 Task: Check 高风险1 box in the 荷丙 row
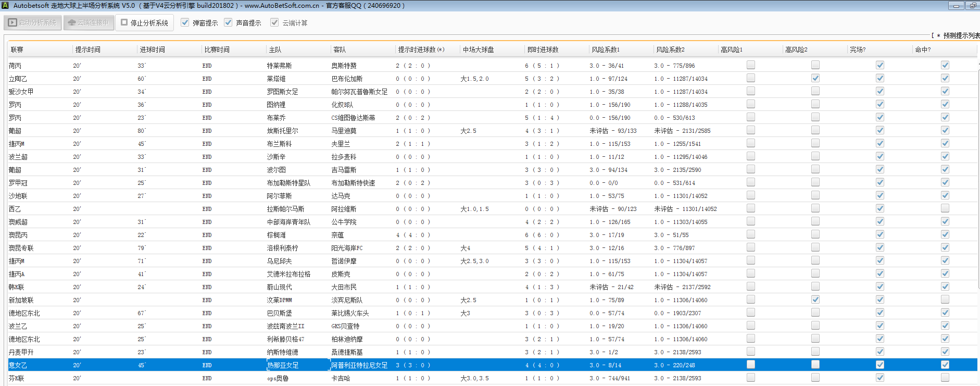[751, 65]
